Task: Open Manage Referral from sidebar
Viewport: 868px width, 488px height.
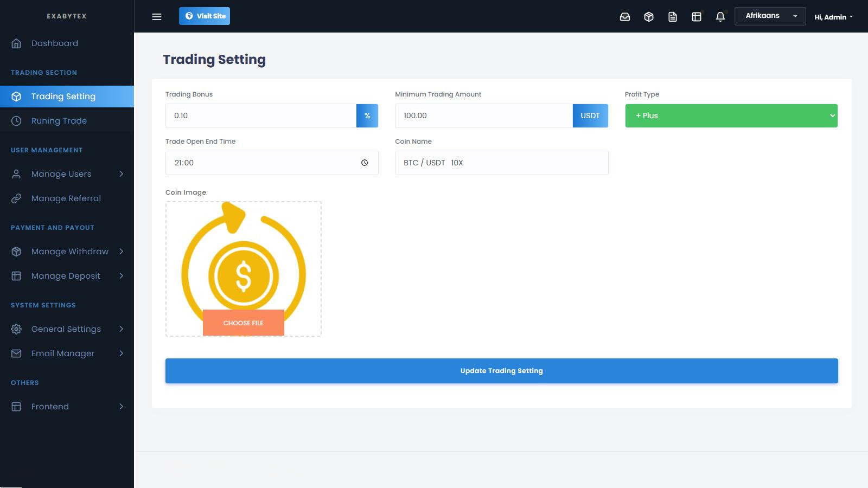Action: click(66, 198)
